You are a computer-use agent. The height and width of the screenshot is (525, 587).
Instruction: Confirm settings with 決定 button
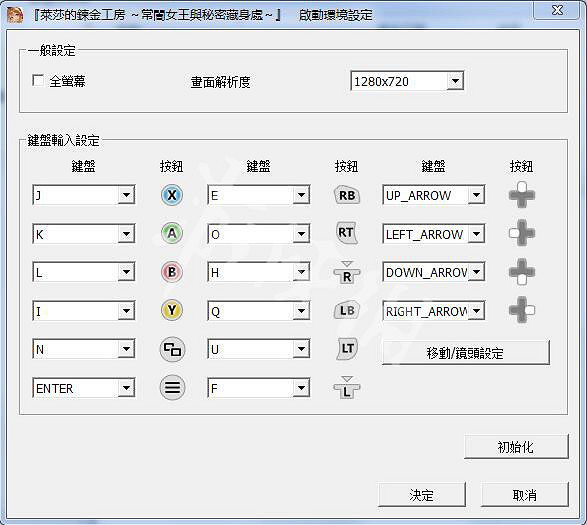[x=422, y=495]
